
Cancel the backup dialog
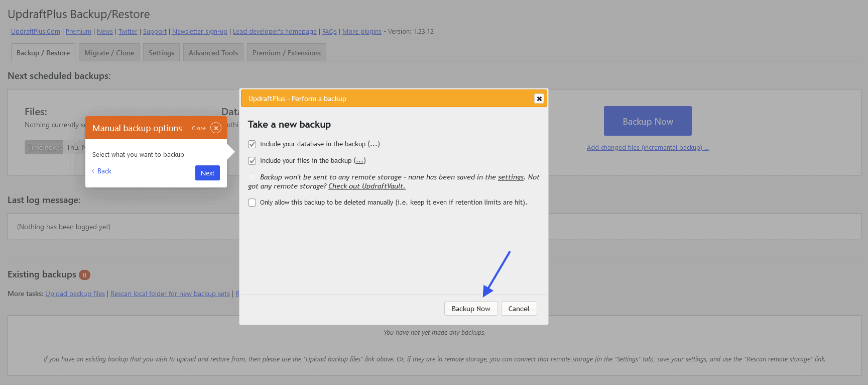click(519, 309)
